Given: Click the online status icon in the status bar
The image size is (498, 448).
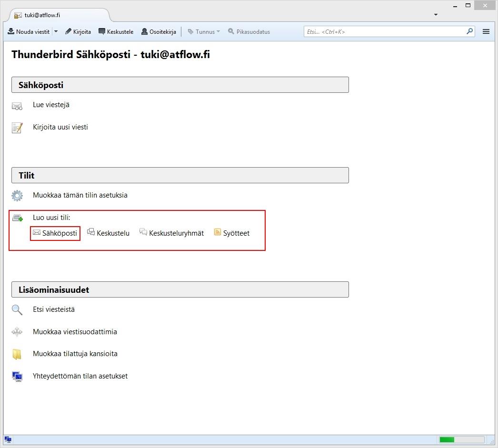Looking at the screenshot, I should [x=8, y=440].
